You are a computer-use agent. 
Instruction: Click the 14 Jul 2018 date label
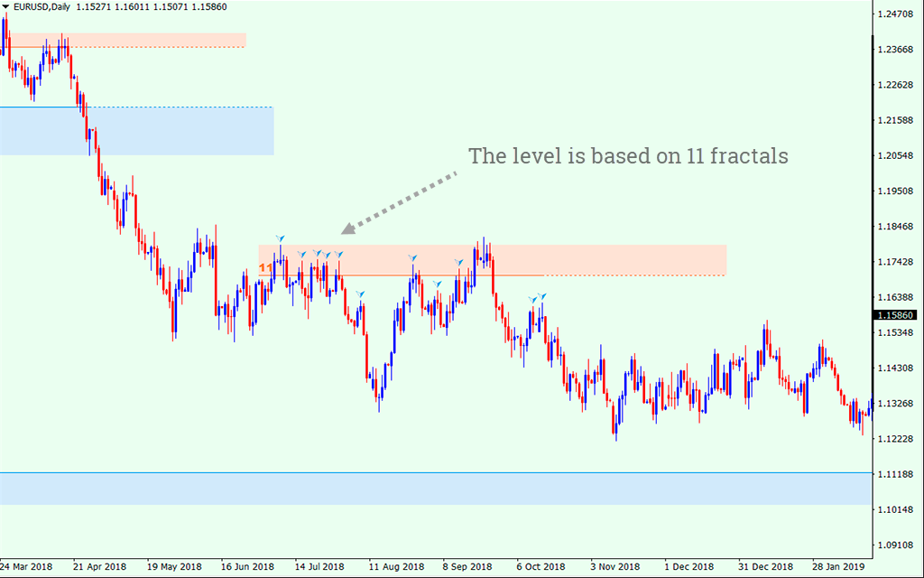[x=319, y=567]
